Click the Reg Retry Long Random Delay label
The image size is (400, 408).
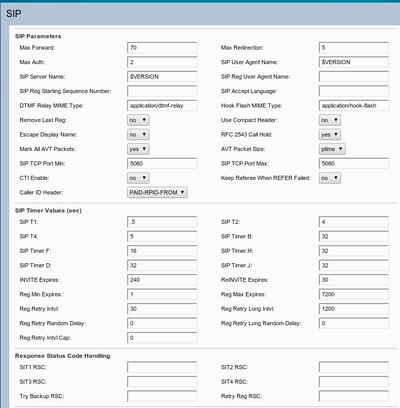point(261,323)
